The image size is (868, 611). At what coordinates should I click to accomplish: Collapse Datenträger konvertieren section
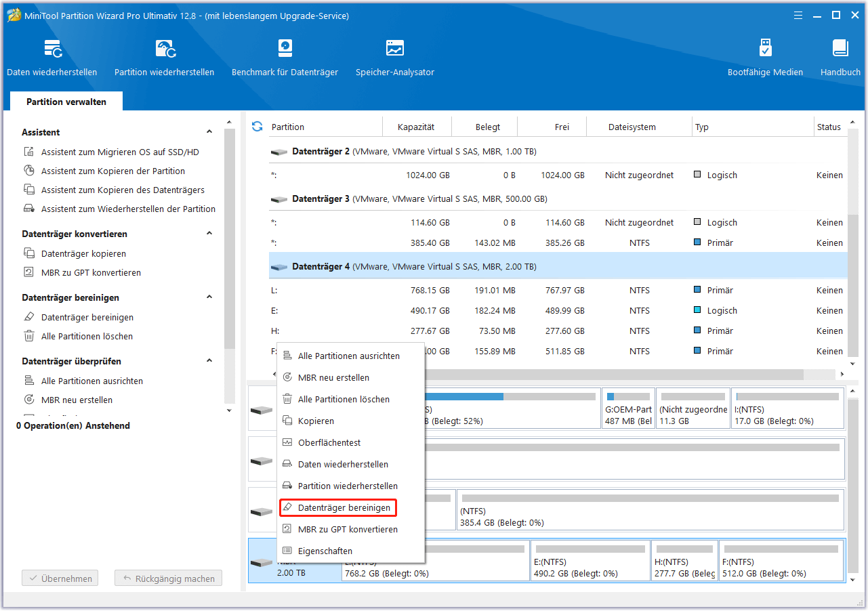pos(209,234)
